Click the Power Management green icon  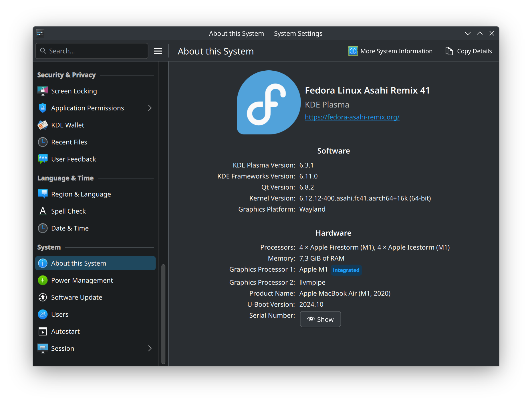(43, 280)
